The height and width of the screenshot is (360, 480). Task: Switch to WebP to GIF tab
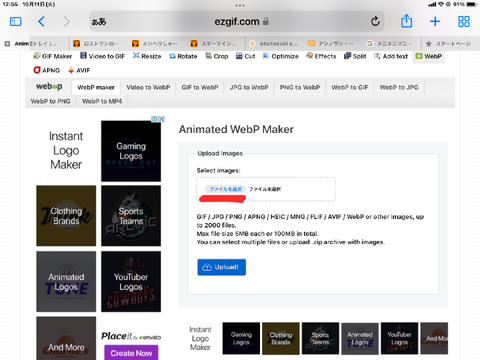(x=350, y=87)
